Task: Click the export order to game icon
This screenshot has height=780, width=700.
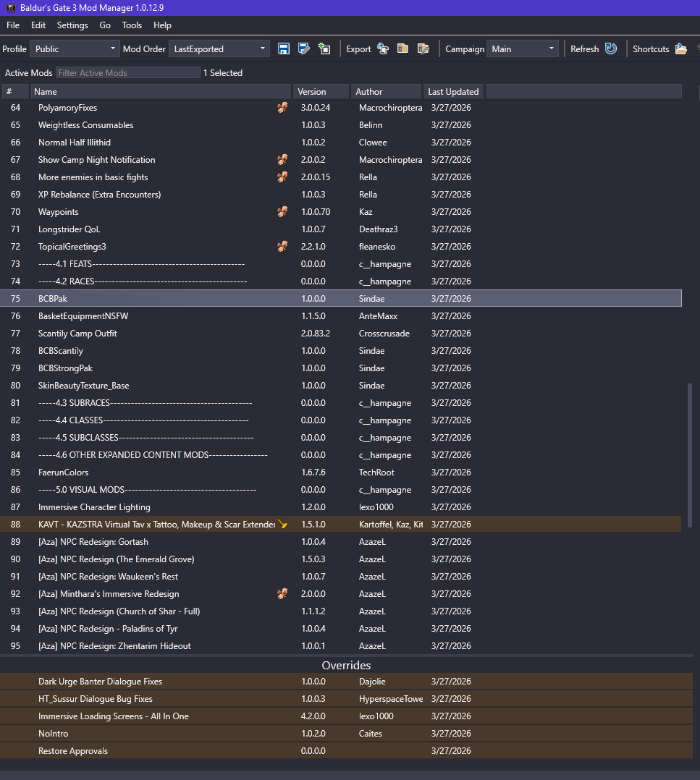Action: point(383,48)
